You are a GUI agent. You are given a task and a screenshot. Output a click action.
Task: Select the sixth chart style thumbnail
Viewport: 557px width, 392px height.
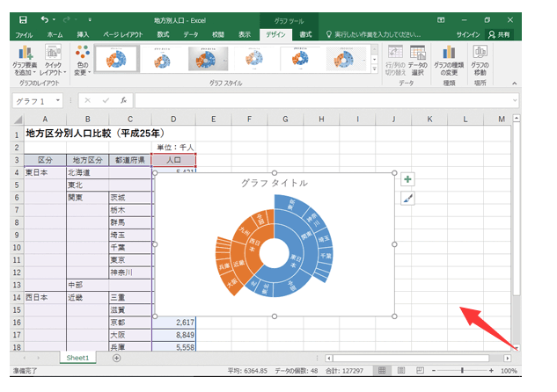pyautogui.click(x=346, y=59)
